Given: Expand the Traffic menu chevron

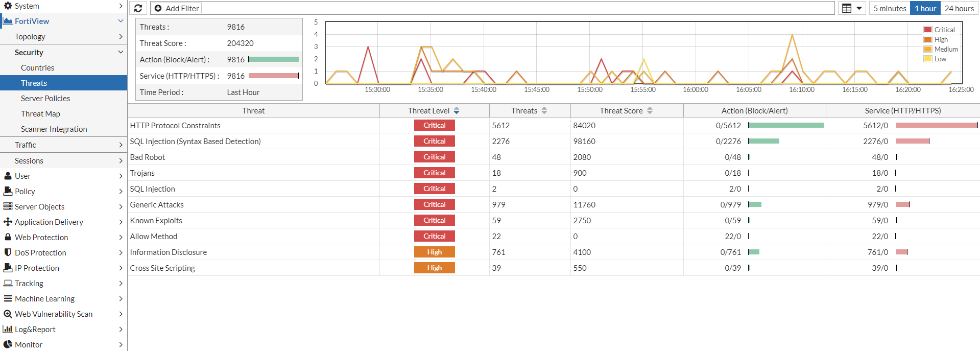Looking at the screenshot, I should tap(121, 145).
